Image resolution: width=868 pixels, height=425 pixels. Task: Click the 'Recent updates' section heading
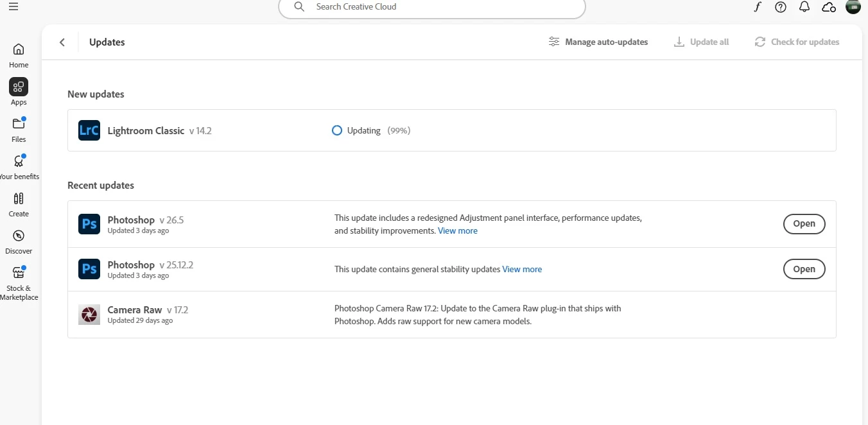click(101, 185)
